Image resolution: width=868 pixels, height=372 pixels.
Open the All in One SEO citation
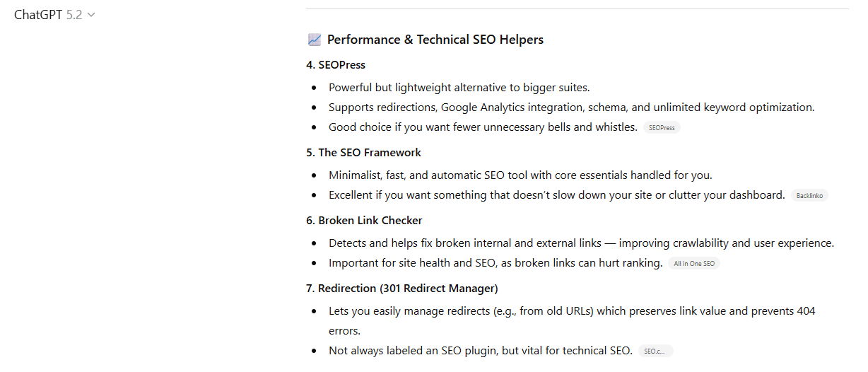tap(694, 264)
